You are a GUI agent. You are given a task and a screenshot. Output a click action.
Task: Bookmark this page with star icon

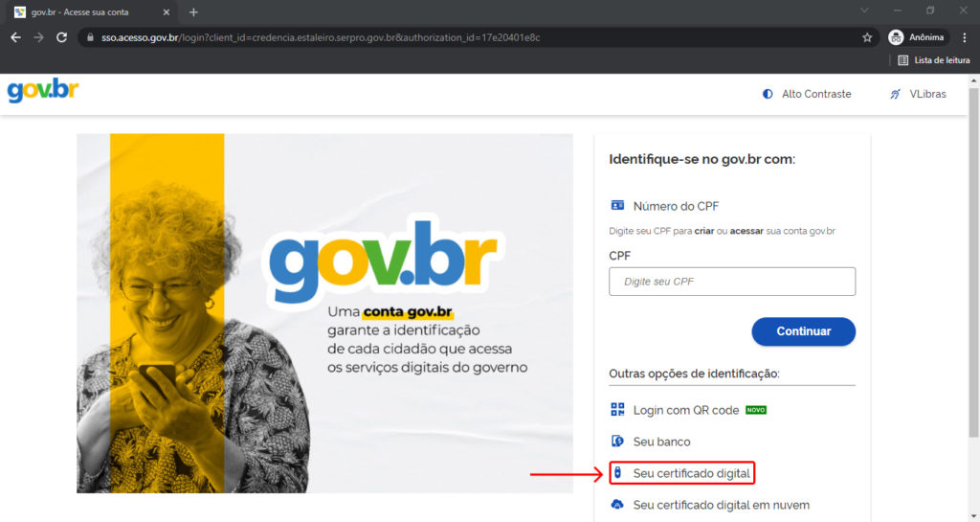point(867,37)
